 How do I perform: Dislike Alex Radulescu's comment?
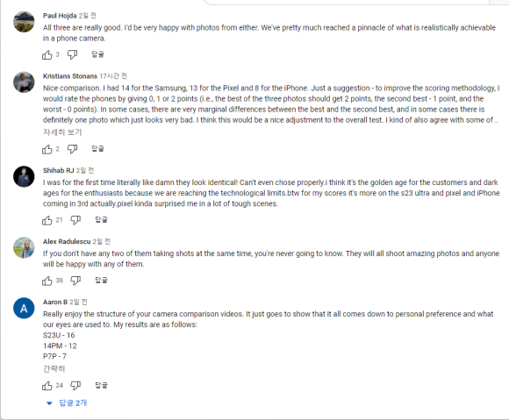click(75, 281)
